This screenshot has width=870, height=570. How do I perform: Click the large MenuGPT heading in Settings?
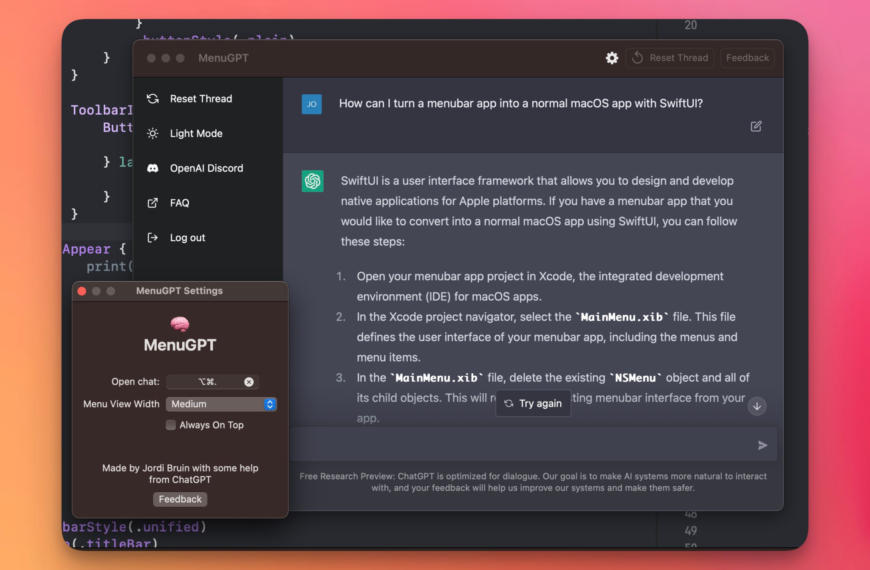[x=180, y=345]
